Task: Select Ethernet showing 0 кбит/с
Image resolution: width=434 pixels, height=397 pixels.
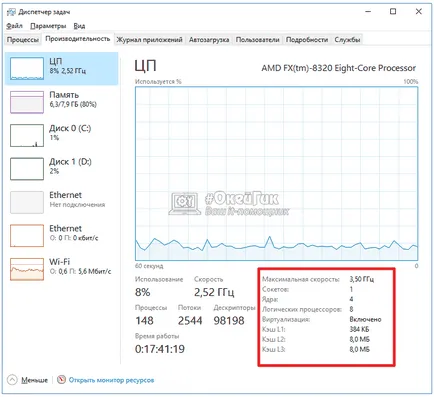Action: point(62,235)
